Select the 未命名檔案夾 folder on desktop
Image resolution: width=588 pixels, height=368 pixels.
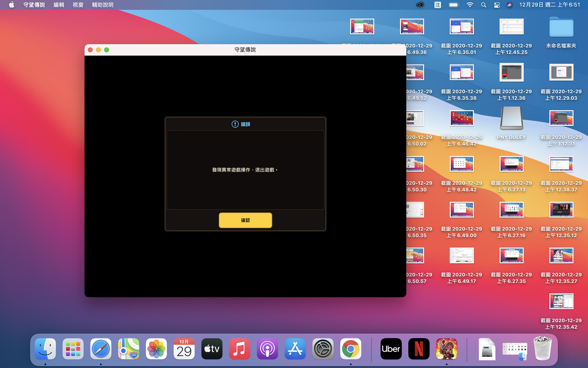(561, 28)
